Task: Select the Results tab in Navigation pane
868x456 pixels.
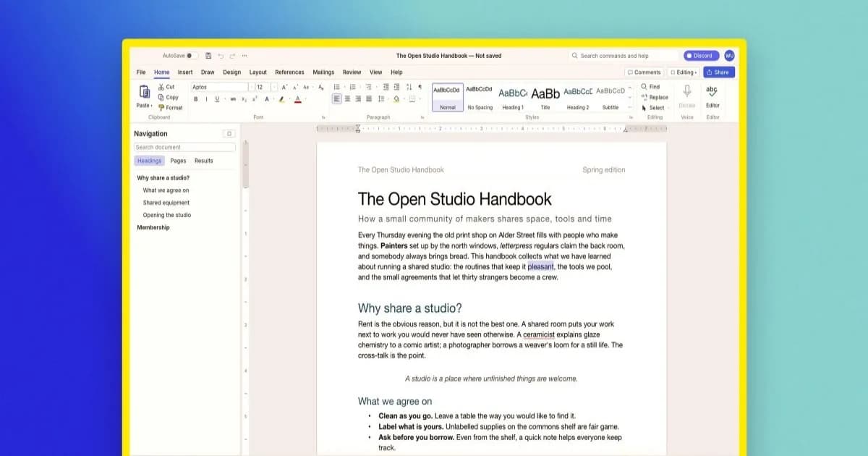Action: tap(204, 161)
